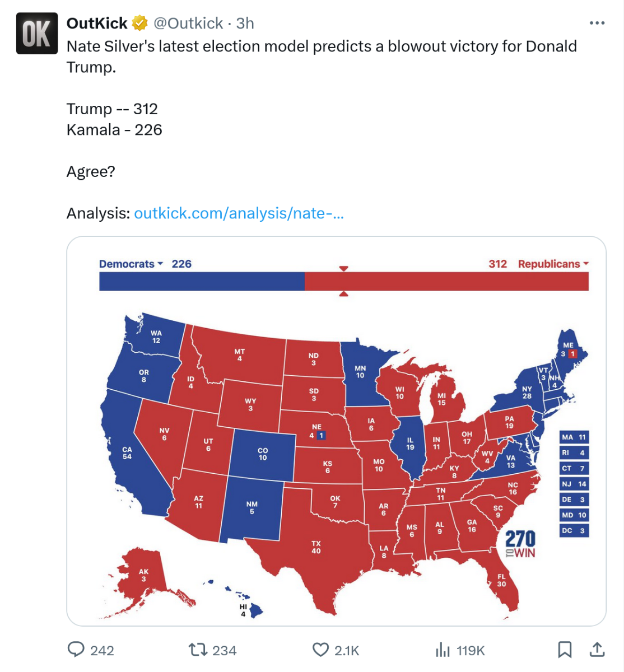Open the OutKick profile avatar
This screenshot has width=624, height=672.
(37, 34)
